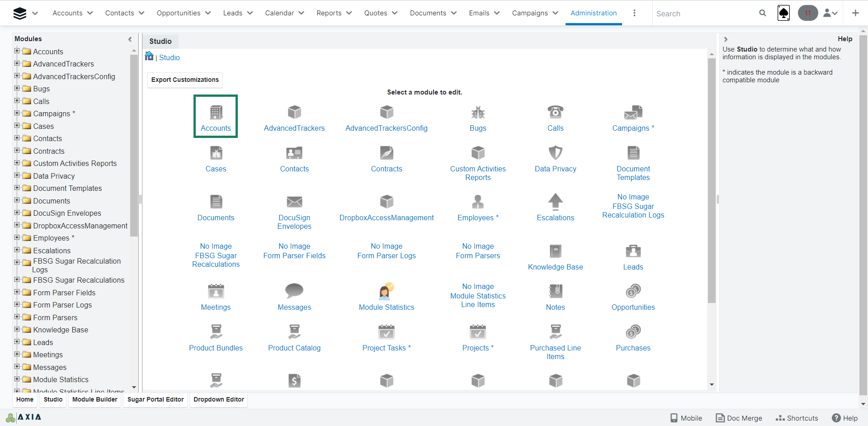Expand the Accounts folder in Modules tree
This screenshot has width=868, height=426.
click(x=17, y=51)
